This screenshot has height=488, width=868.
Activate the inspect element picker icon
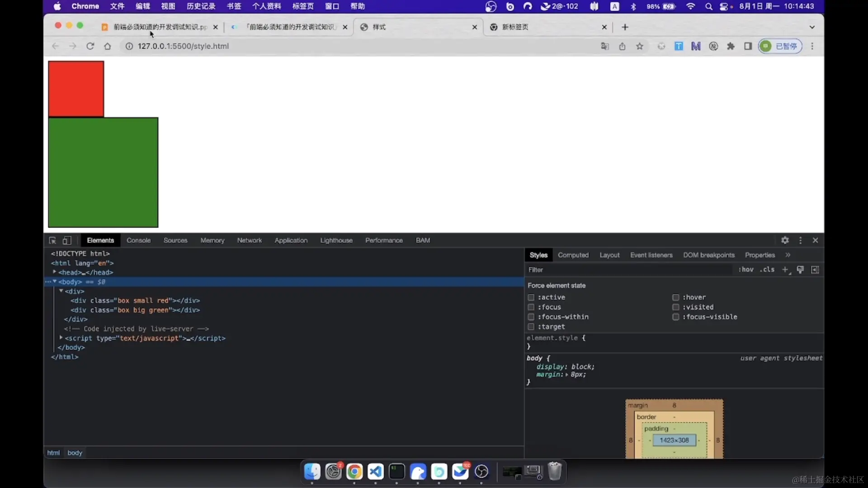52,240
